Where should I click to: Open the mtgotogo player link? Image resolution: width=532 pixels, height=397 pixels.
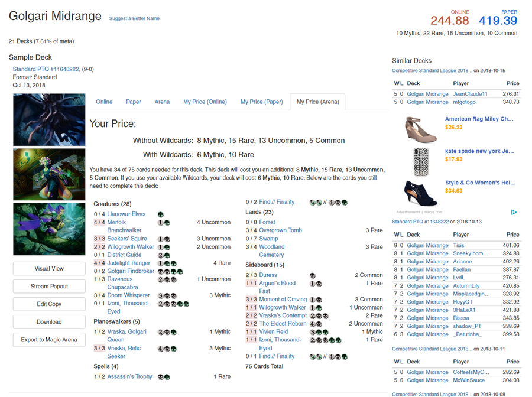tap(464, 102)
